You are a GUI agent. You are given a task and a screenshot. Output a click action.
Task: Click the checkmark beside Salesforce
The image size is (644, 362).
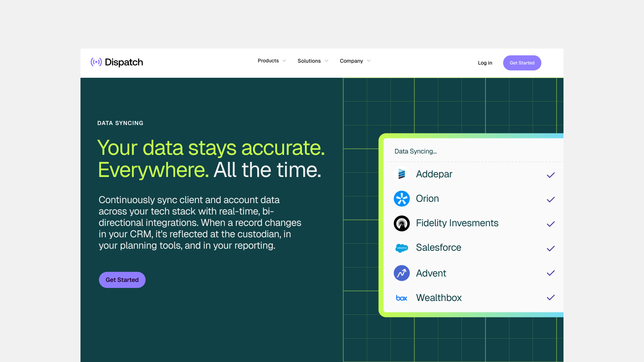tap(551, 248)
